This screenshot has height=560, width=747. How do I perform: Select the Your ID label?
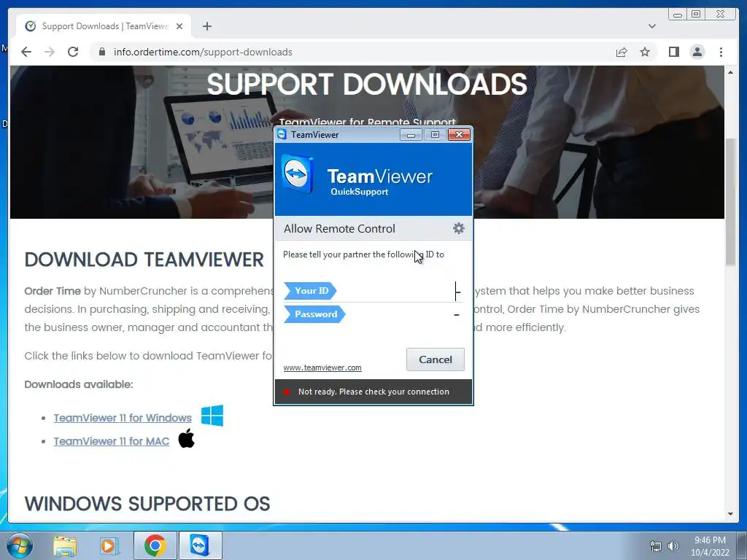(x=310, y=290)
